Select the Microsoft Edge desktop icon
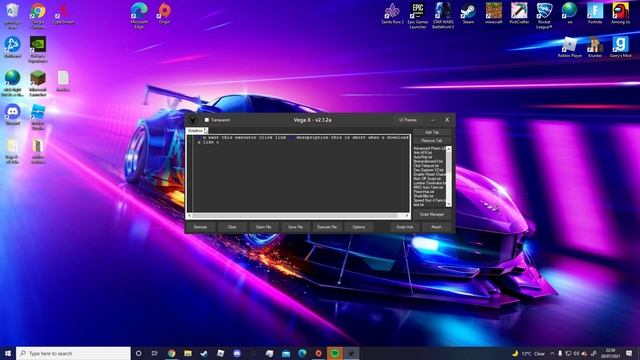640x360 pixels. tap(139, 16)
